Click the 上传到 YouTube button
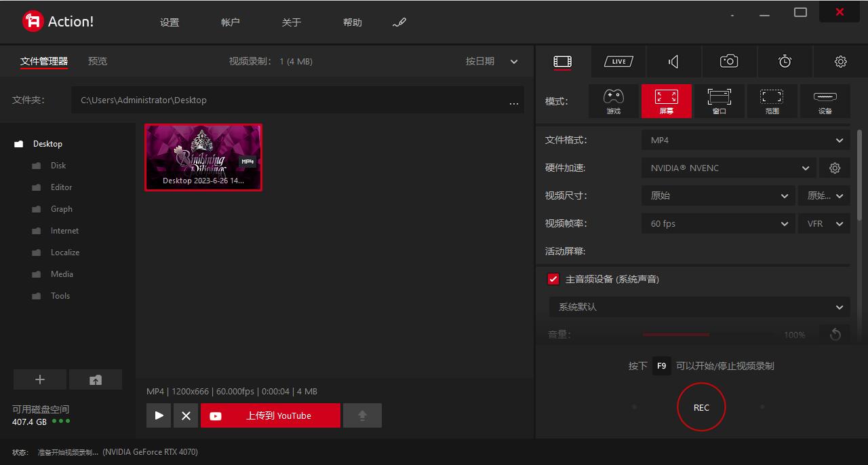The height and width of the screenshot is (465, 868). (x=270, y=415)
